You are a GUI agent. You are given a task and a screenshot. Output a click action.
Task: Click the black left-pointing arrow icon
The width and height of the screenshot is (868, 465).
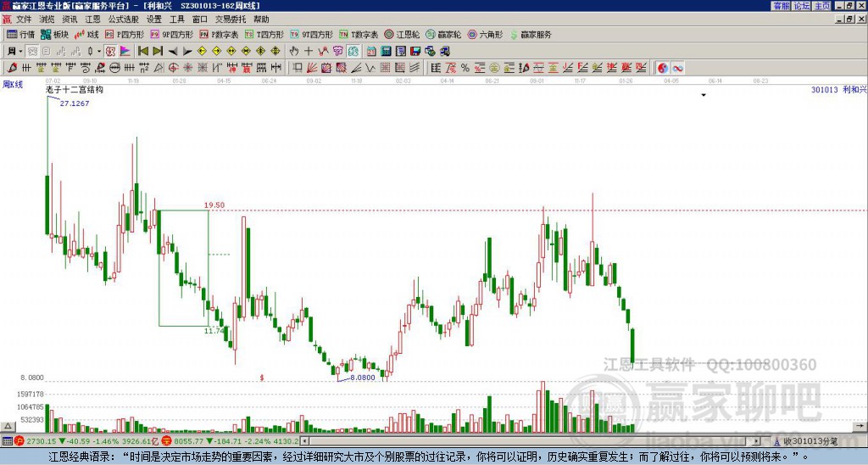173,51
